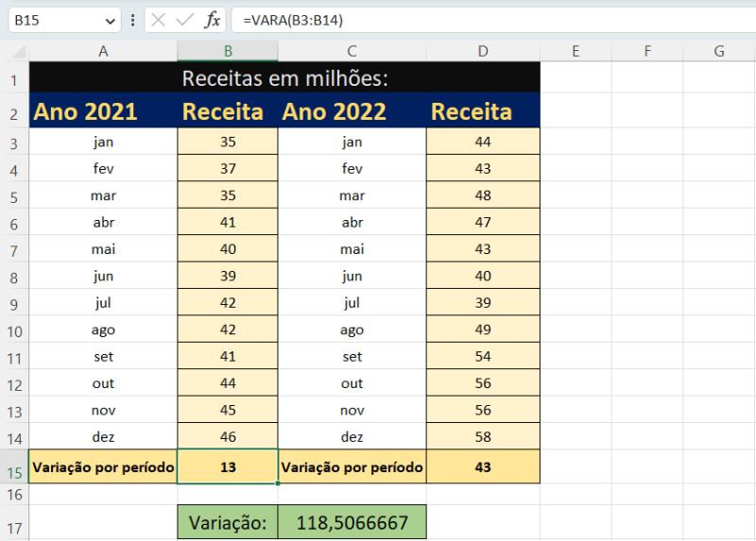Screen dimensions: 756x541
Task: Click 'Variação por período' label in column C
Action: (352, 466)
